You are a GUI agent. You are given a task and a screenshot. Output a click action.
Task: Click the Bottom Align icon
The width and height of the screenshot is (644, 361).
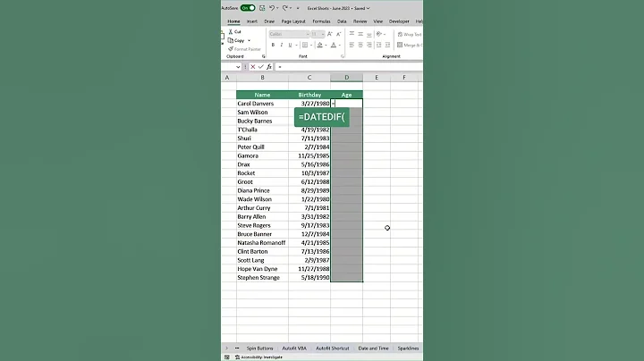[x=369, y=34]
